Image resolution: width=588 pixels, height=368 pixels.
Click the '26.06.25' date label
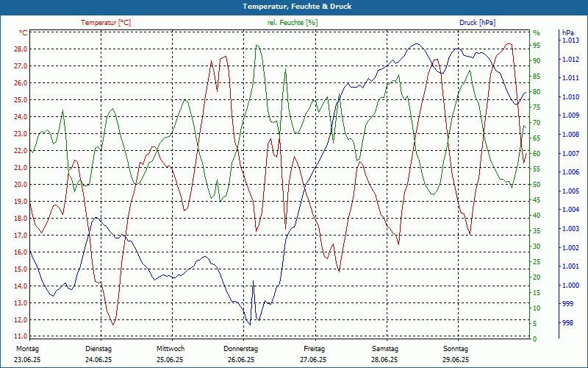click(241, 360)
